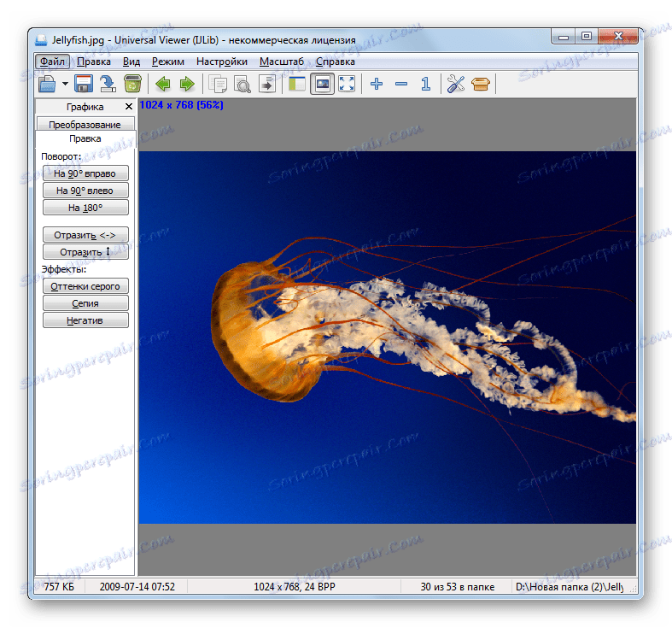The width and height of the screenshot is (672, 628).
Task: Click the Save floppy disk icon
Action: point(84,84)
